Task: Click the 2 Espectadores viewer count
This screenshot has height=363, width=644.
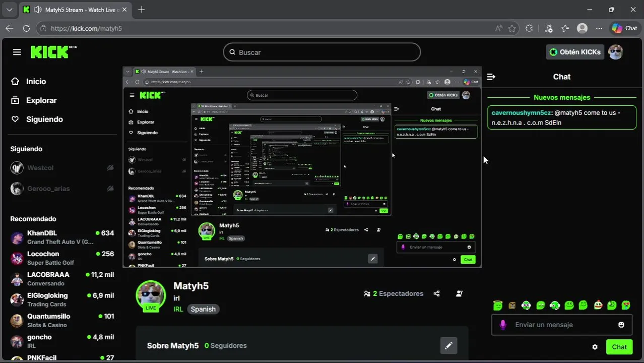Action: [x=394, y=293]
